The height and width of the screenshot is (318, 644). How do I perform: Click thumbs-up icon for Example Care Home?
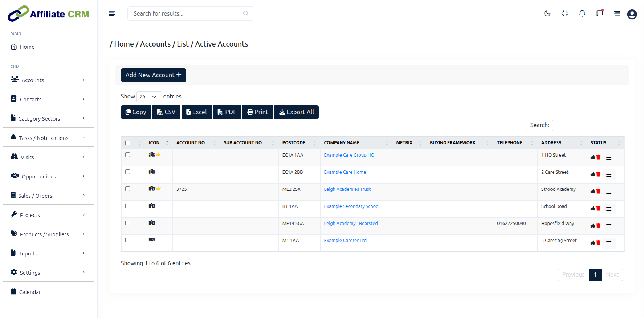593,174
